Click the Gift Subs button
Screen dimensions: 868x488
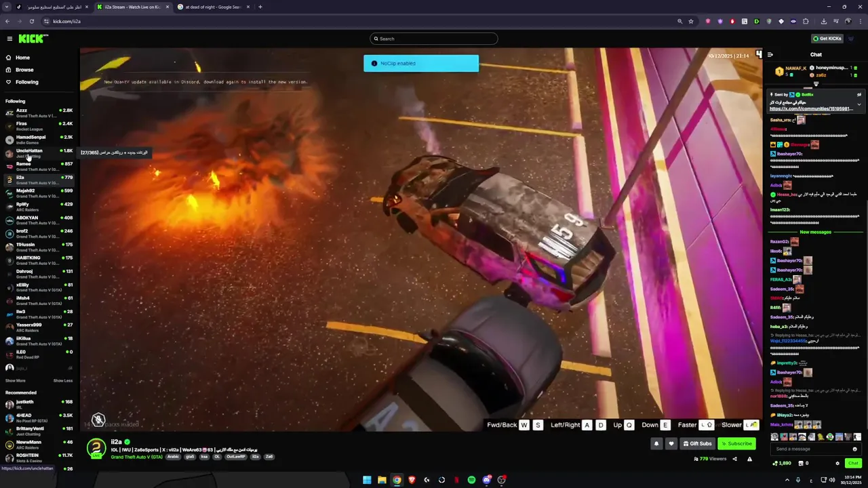(x=698, y=443)
